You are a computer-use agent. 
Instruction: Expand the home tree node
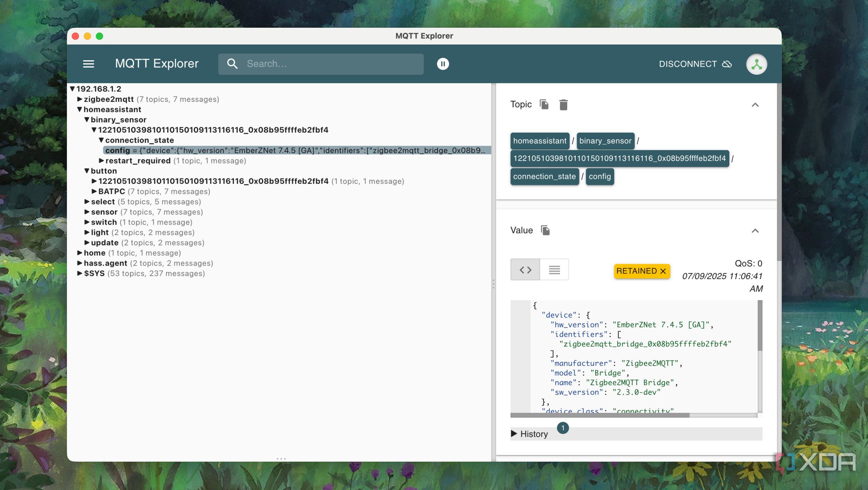point(79,253)
